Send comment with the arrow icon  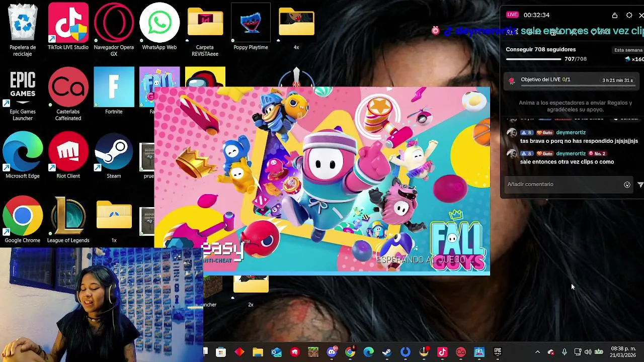640,185
